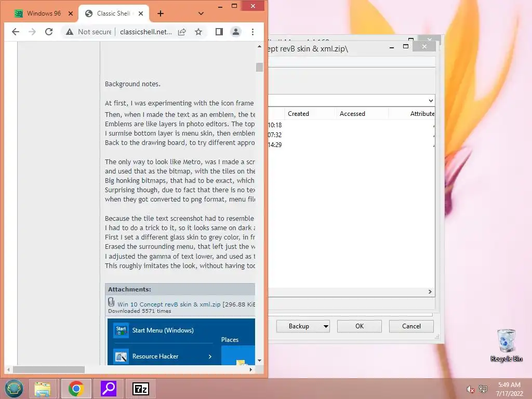The height and width of the screenshot is (399, 532).
Task: Open the 7-Zip path dropdown
Action: coord(431,100)
